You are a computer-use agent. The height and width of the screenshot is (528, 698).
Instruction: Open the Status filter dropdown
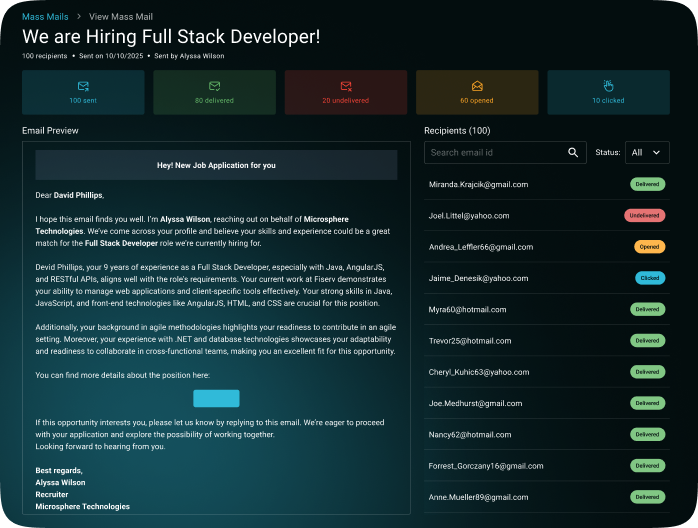647,153
